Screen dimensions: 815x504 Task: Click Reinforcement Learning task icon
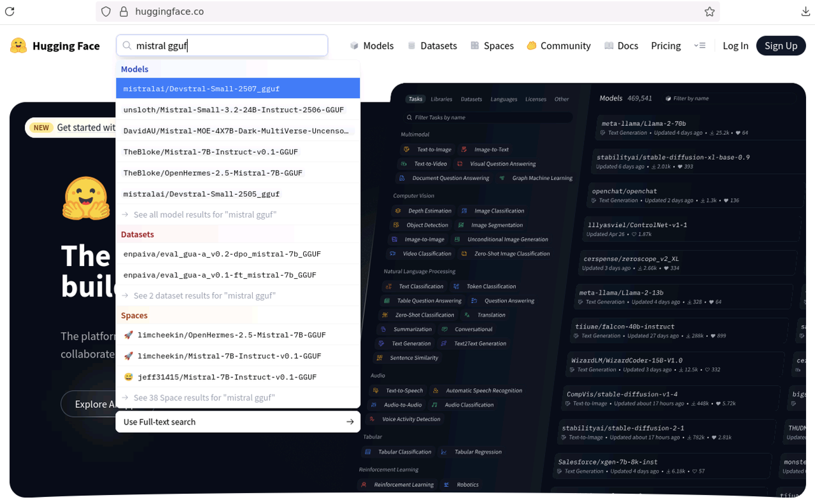(364, 485)
